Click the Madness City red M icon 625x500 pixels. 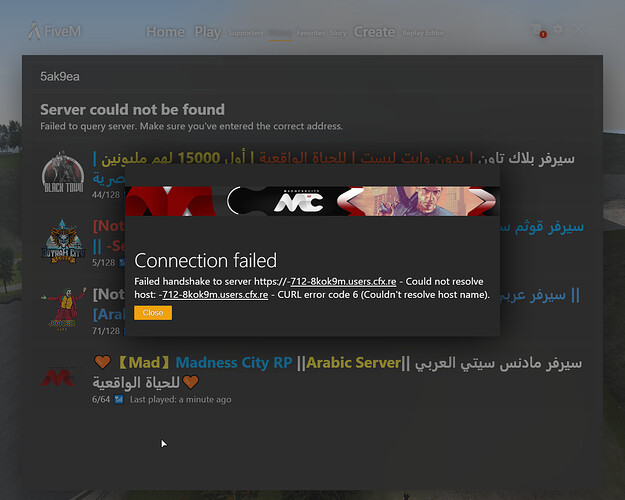coord(58,377)
